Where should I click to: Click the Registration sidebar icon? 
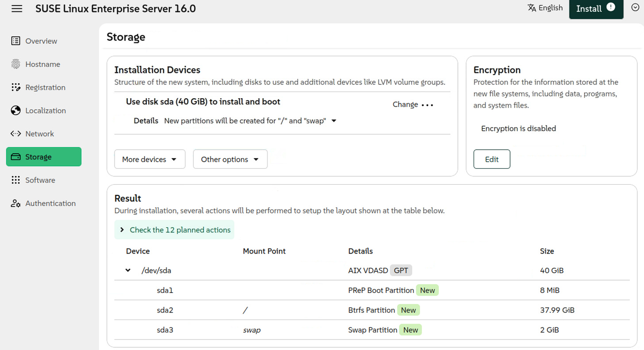click(x=15, y=87)
